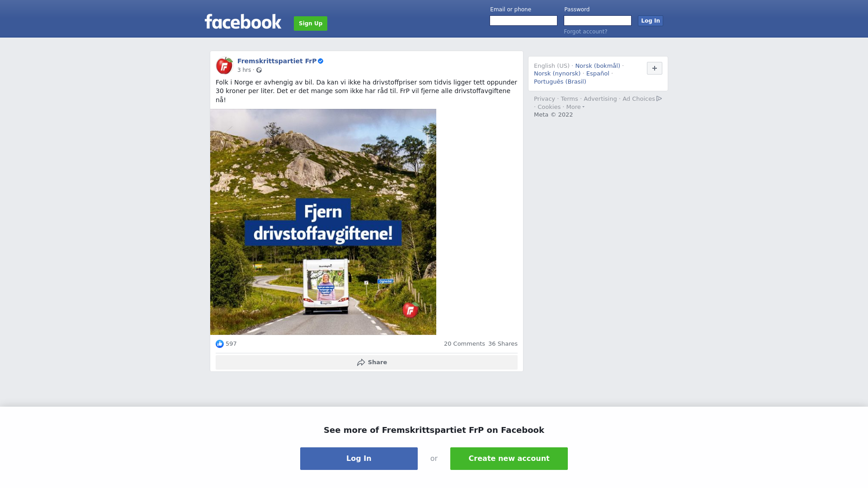The height and width of the screenshot is (488, 868).
Task: Open the Forgot account? link
Action: (x=585, y=32)
